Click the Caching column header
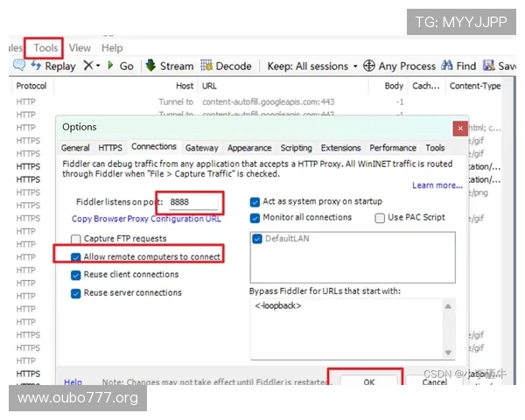 [427, 86]
